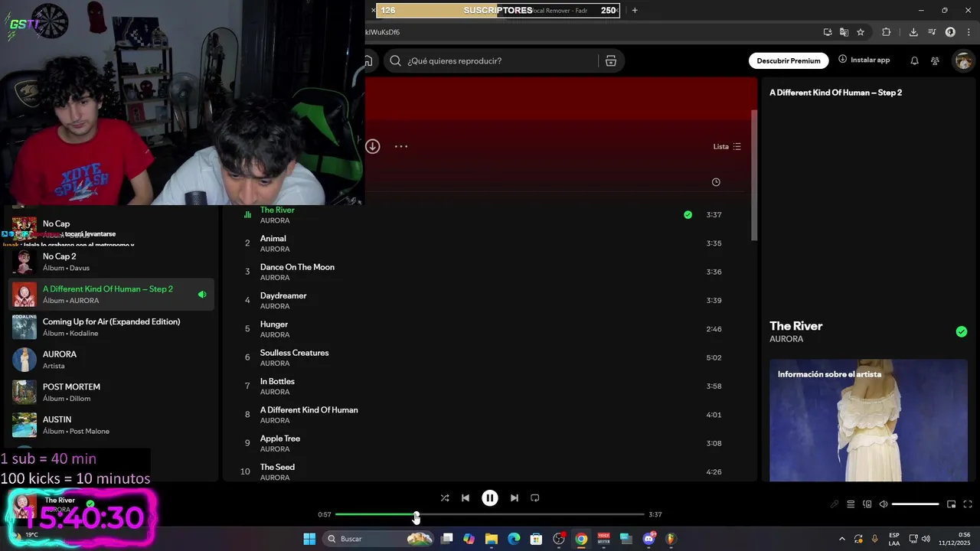Click the translate page icon in the address bar
The image size is (980, 551).
tap(844, 32)
